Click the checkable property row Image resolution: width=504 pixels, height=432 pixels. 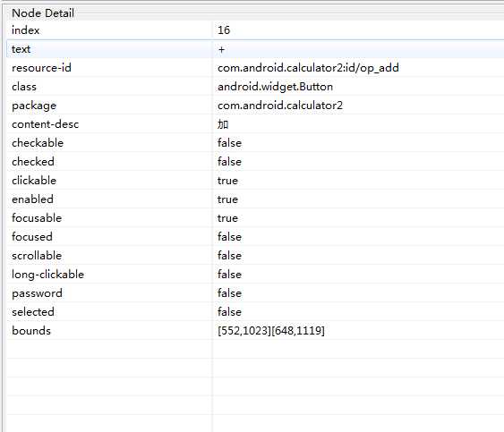coord(255,143)
